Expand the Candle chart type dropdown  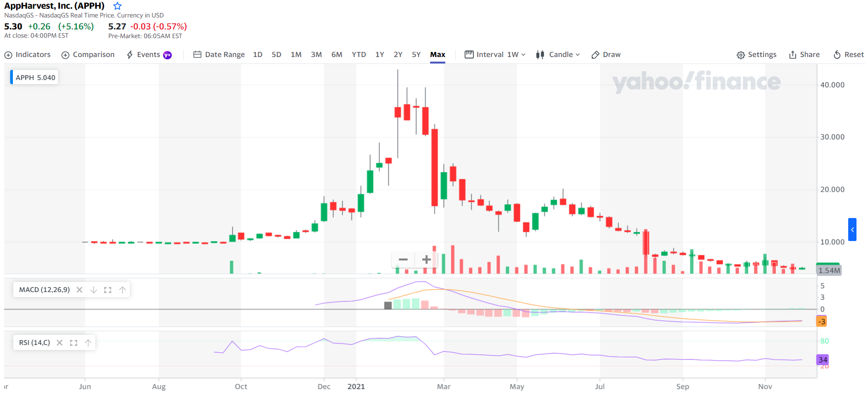[x=558, y=55]
